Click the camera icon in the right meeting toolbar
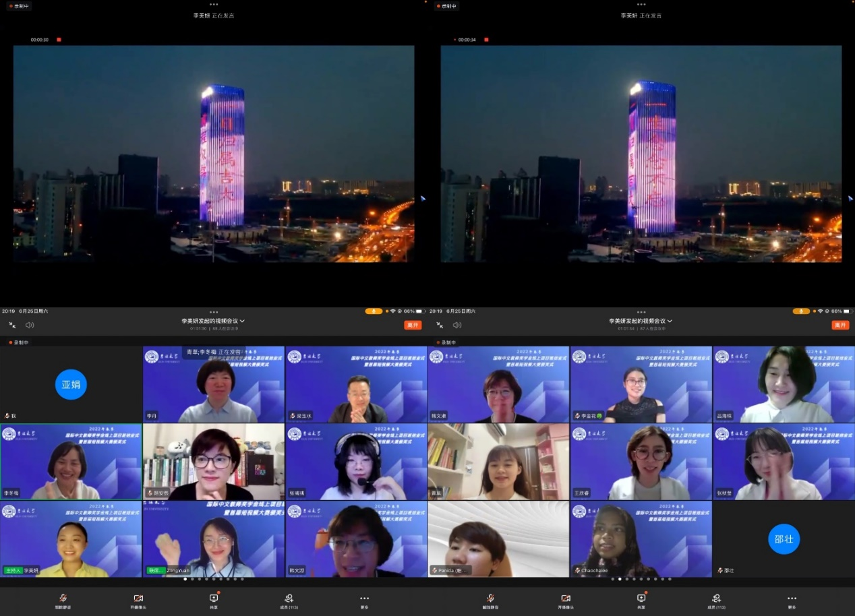Screen dimensions: 855x616 point(566,599)
